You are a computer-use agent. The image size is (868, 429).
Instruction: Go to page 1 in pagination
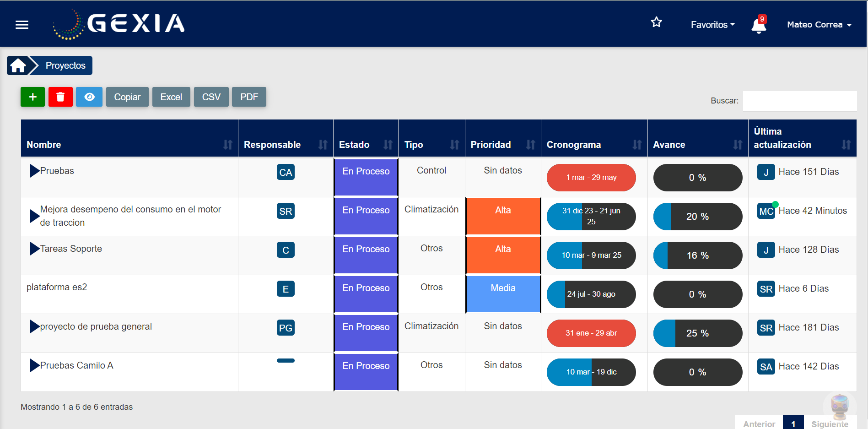tap(793, 424)
